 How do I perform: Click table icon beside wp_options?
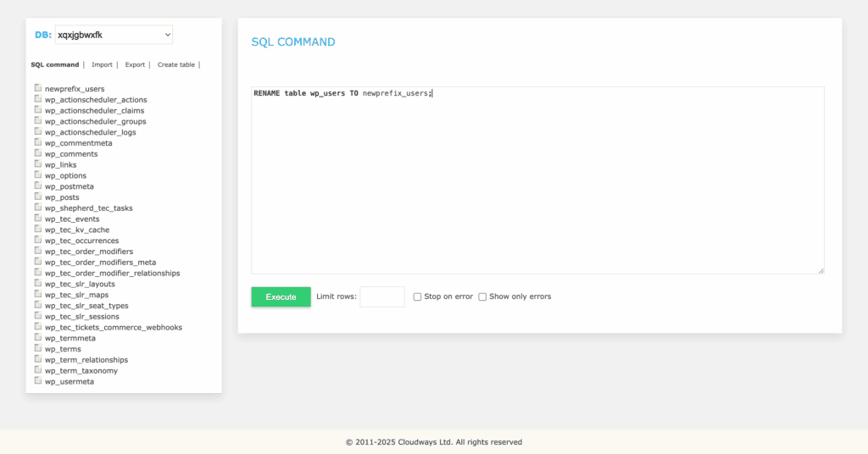point(37,174)
